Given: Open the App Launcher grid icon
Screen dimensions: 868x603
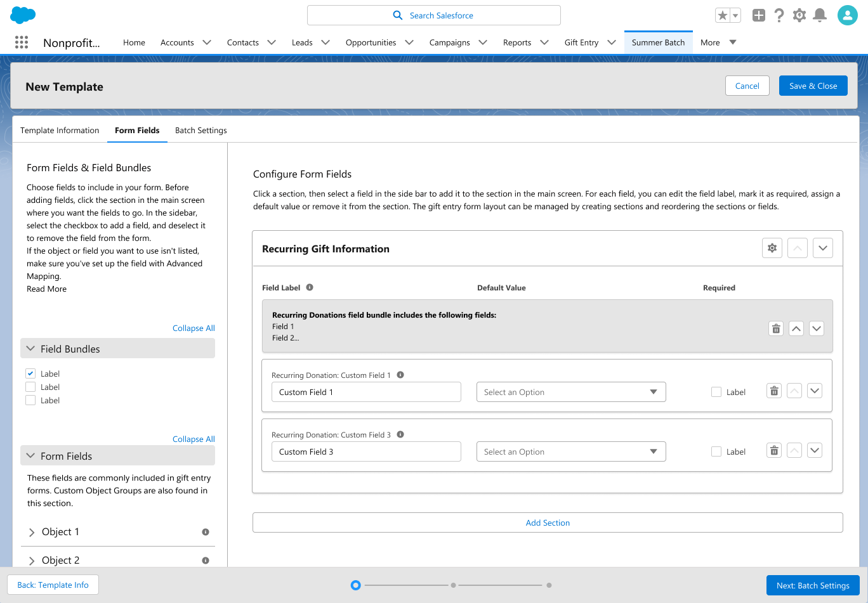Looking at the screenshot, I should click(x=22, y=42).
